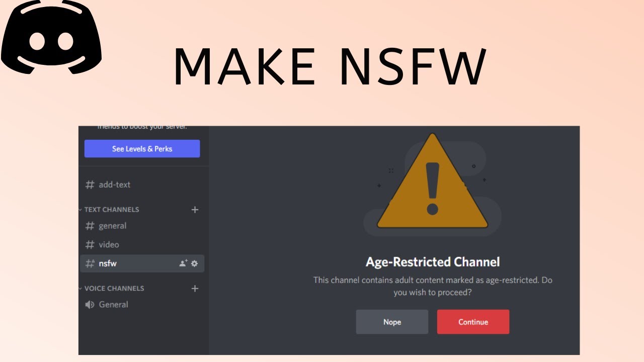The image size is (644, 362).
Task: Collapse the Voice Channels category
Action: [114, 289]
